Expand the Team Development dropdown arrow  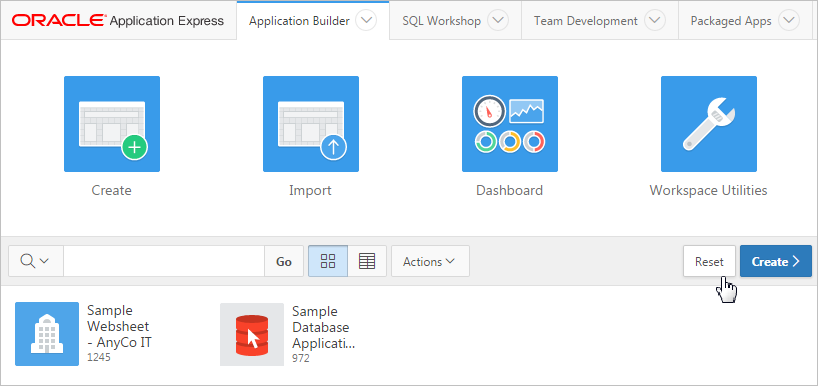(x=655, y=21)
